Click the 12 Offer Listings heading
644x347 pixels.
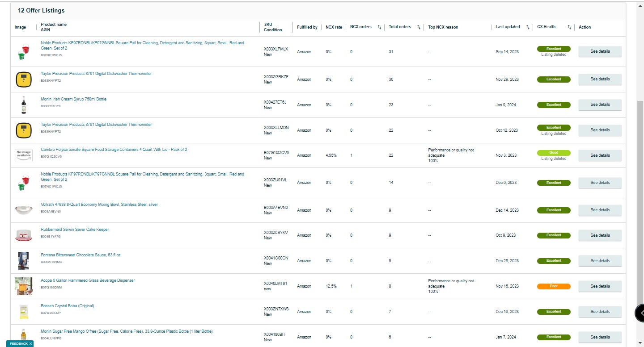click(41, 10)
